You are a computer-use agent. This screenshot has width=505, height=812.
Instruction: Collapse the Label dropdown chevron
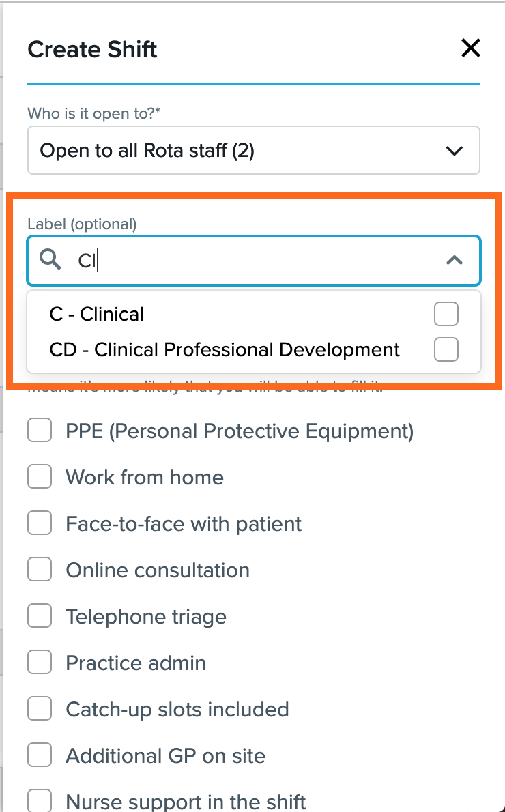click(x=454, y=260)
